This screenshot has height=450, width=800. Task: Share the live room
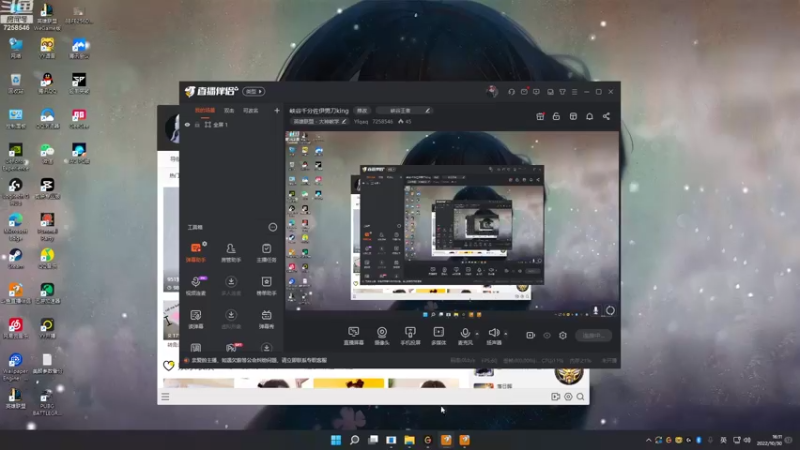click(x=606, y=116)
